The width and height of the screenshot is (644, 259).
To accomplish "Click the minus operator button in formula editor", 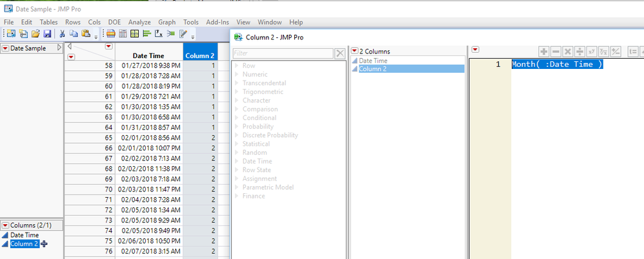I will [556, 52].
